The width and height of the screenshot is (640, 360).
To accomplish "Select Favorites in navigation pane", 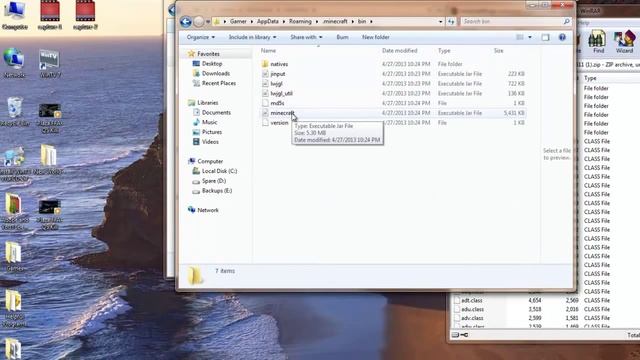I will click(x=208, y=54).
